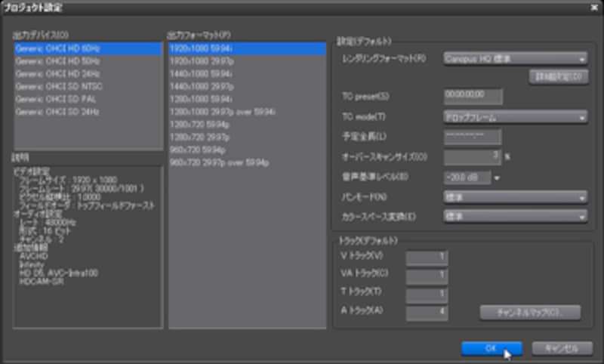Open the TC mode dropdown

tap(516, 117)
